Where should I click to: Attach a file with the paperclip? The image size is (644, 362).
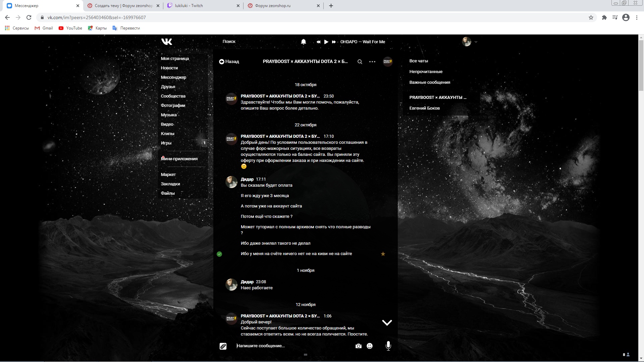[223, 346]
